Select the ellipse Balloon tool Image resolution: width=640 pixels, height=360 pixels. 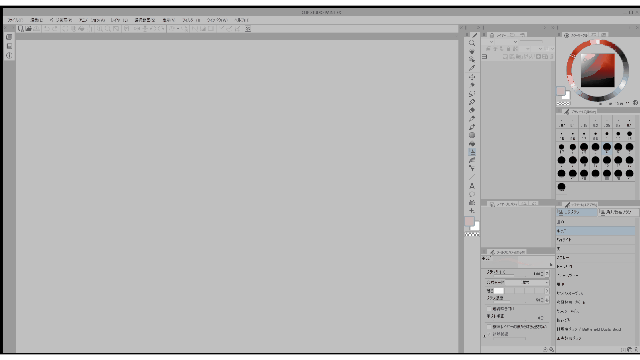(472, 194)
